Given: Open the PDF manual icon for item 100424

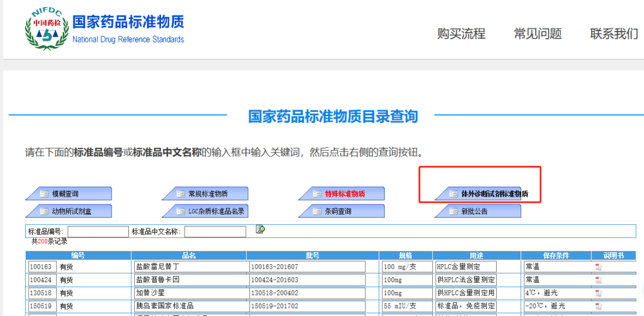Looking at the screenshot, I should coord(598,280).
